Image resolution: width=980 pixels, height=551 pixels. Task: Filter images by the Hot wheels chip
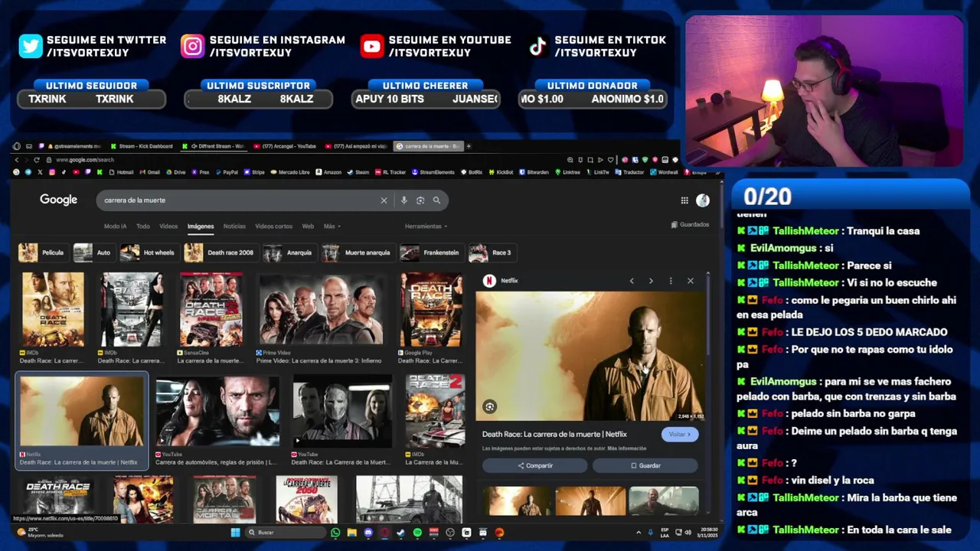[149, 253]
